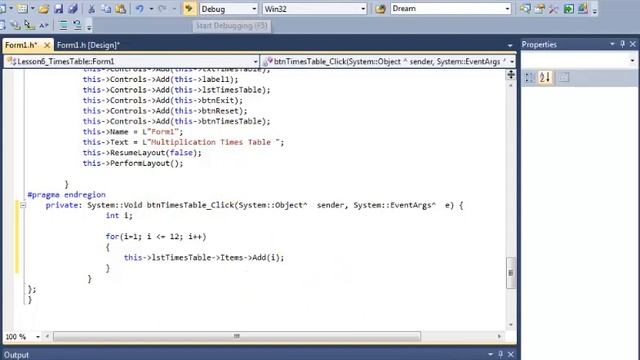Click the Add New Item icon

(x=22, y=9)
